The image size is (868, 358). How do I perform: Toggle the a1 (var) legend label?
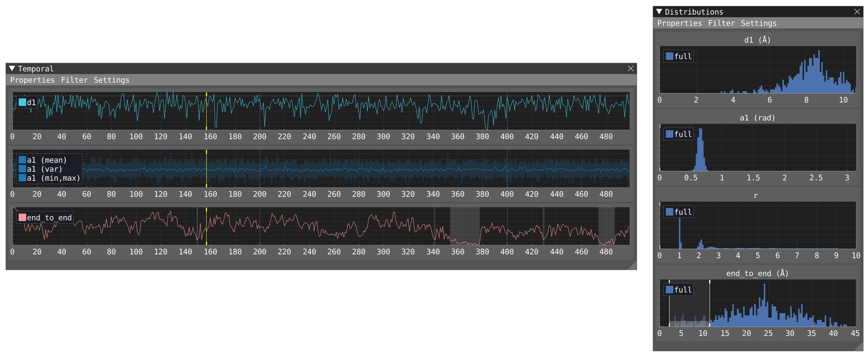click(44, 169)
